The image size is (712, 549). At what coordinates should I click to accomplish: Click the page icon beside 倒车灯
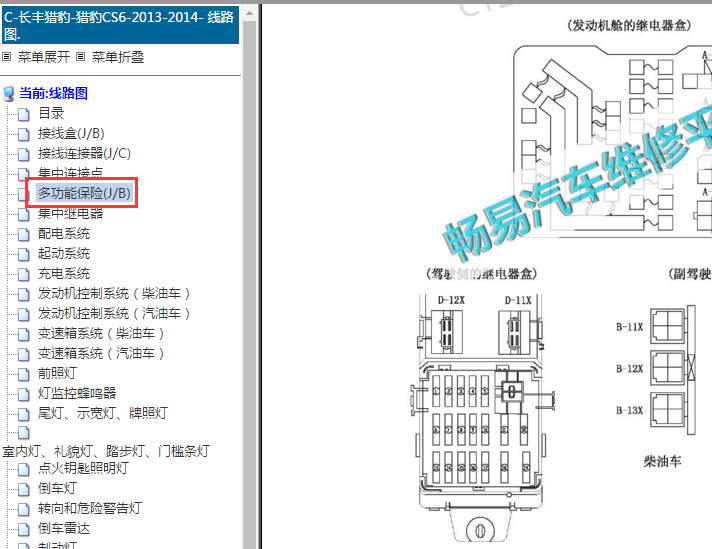[x=24, y=489]
